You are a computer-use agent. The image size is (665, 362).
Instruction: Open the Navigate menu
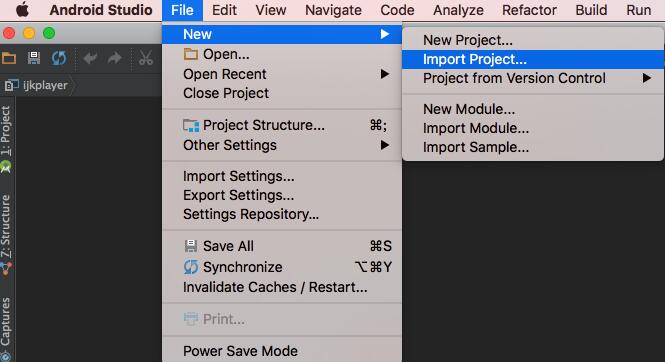click(x=333, y=10)
